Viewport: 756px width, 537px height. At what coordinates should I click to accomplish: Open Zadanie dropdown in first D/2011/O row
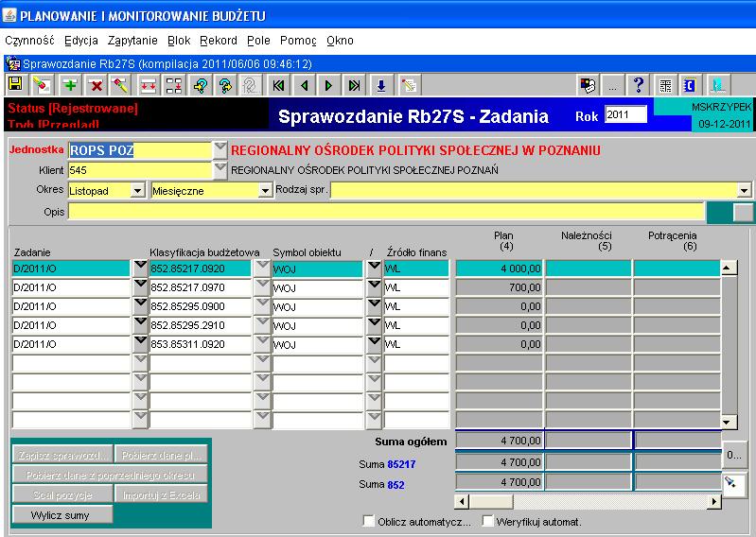(x=140, y=268)
